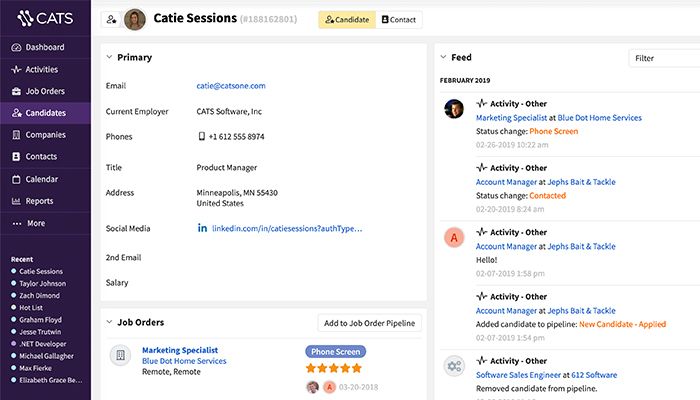Open the catie@catsone.com email link
The image size is (700, 400).
click(232, 86)
